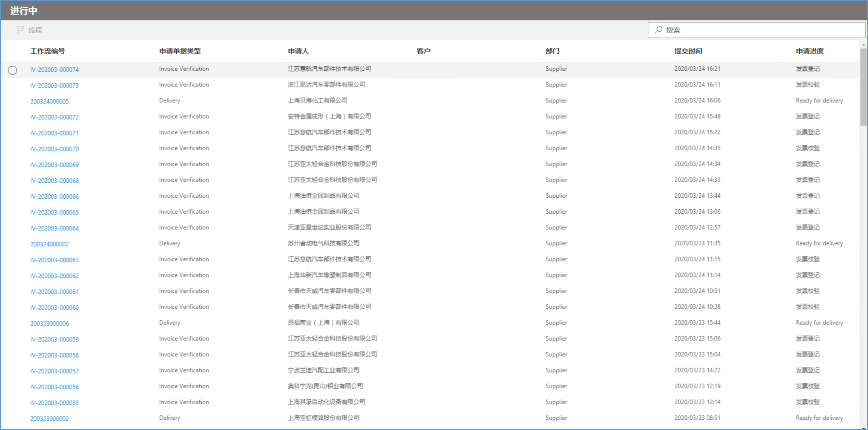Open workflow IV-202003-000056
Screen dimensions: 868x430
click(x=55, y=386)
